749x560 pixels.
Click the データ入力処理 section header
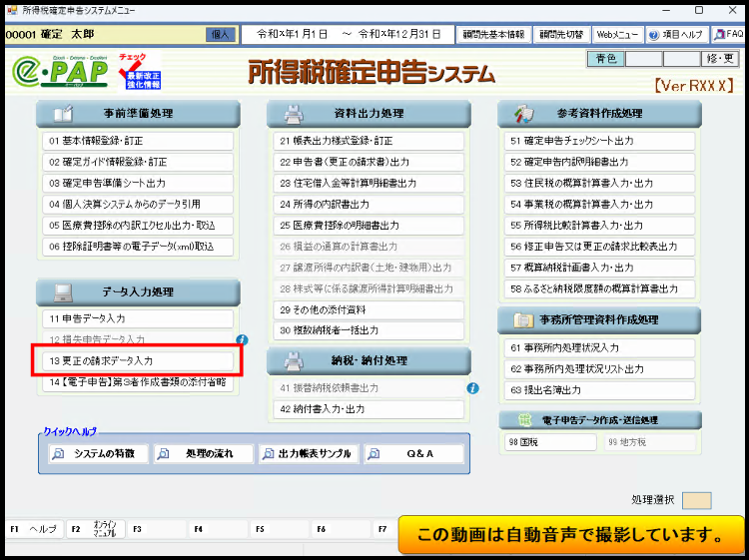click(138, 292)
